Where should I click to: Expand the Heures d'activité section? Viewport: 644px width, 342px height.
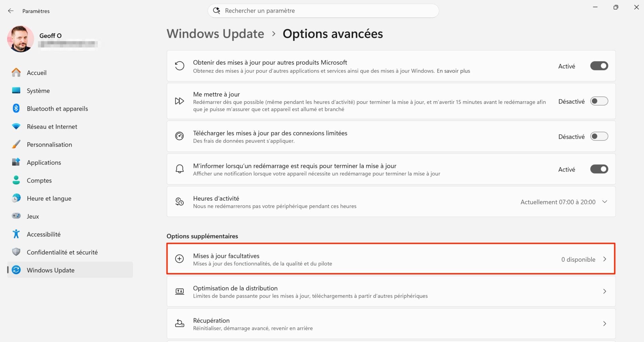pyautogui.click(x=605, y=202)
